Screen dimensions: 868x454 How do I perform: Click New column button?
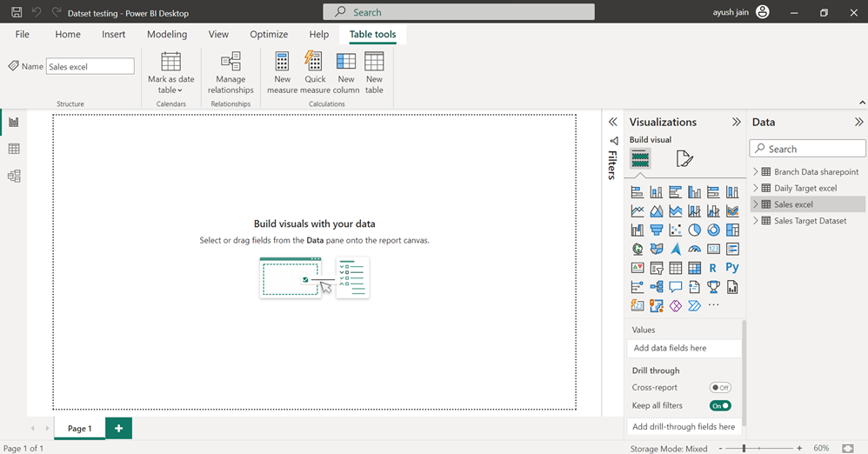click(x=346, y=73)
